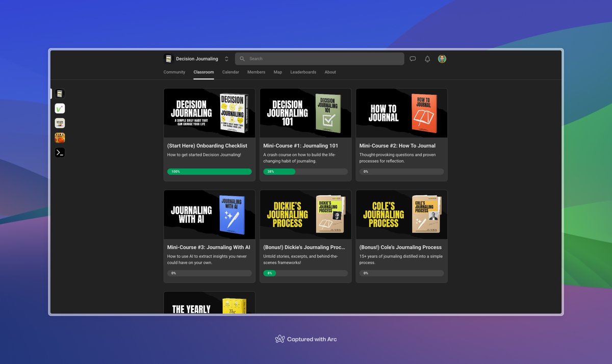This screenshot has height=364, width=612.
Task: Click (Bonus!) Cole's Journaling Process title
Action: 400,247
